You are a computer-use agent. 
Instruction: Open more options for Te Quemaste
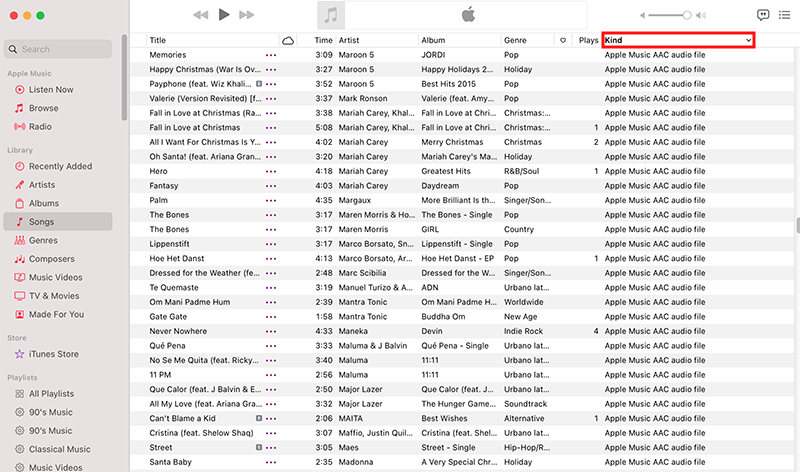[271, 288]
